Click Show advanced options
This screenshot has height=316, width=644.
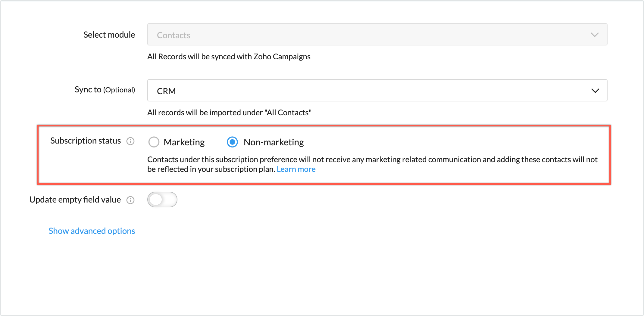(92, 231)
